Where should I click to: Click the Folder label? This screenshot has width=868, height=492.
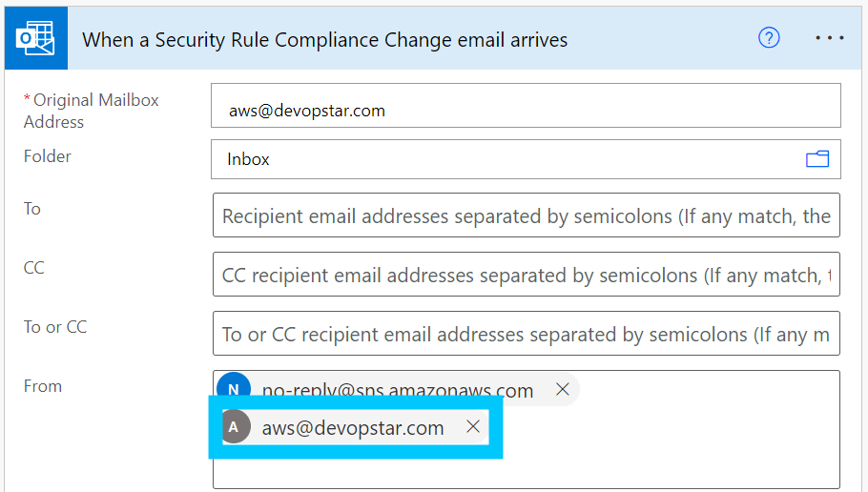pyautogui.click(x=48, y=156)
